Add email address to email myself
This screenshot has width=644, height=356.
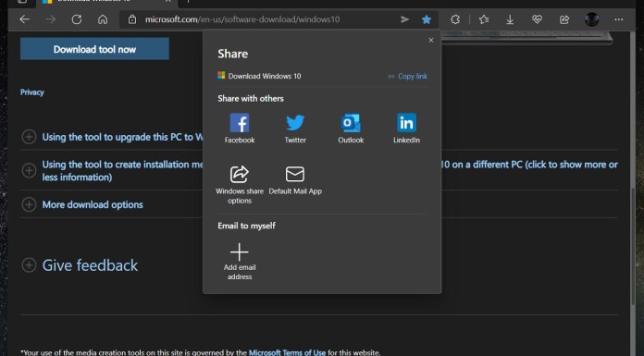(240, 262)
